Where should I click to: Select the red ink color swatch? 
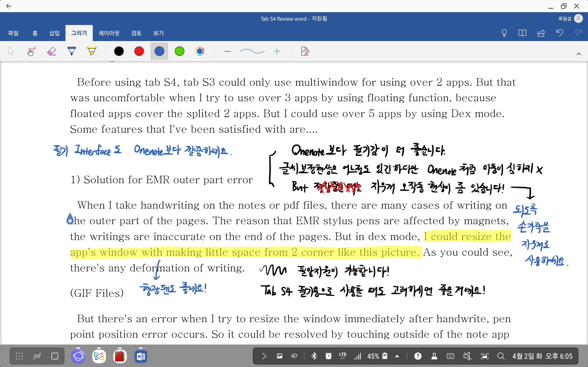(139, 51)
